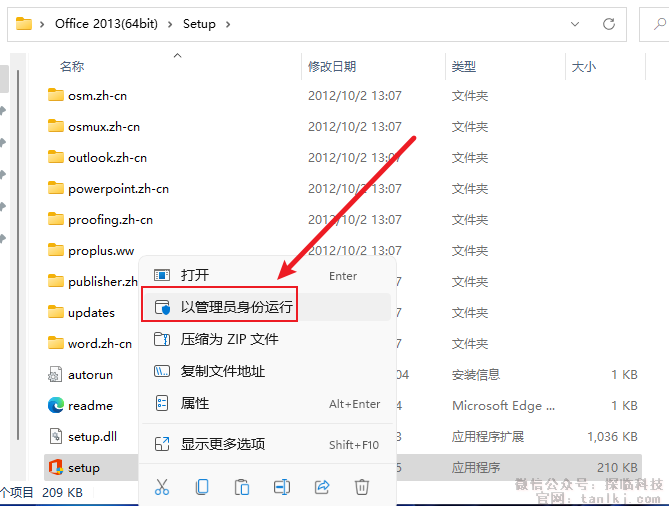Click the 1,036 KB size cell

point(612,436)
